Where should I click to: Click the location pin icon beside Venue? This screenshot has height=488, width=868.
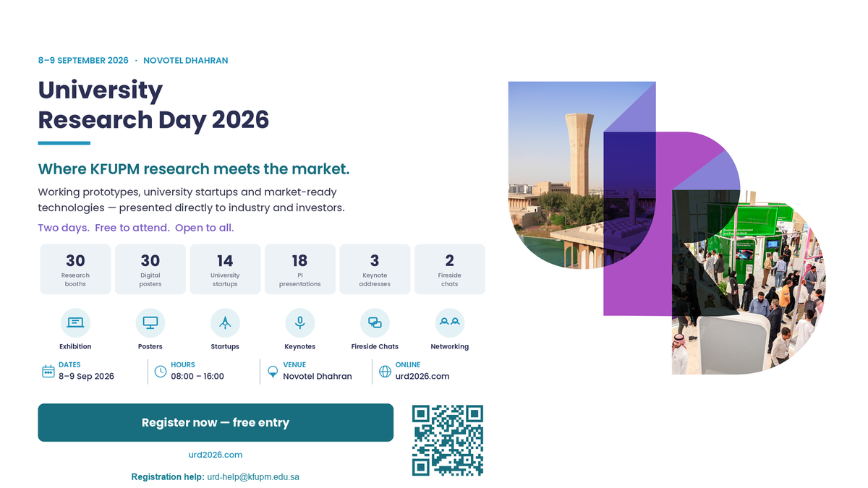coord(273,372)
